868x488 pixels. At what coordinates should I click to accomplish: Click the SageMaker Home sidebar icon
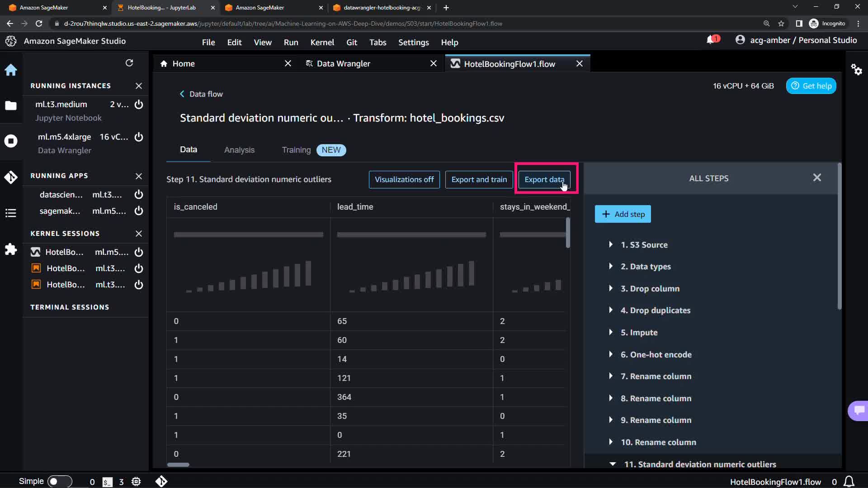tap(11, 70)
